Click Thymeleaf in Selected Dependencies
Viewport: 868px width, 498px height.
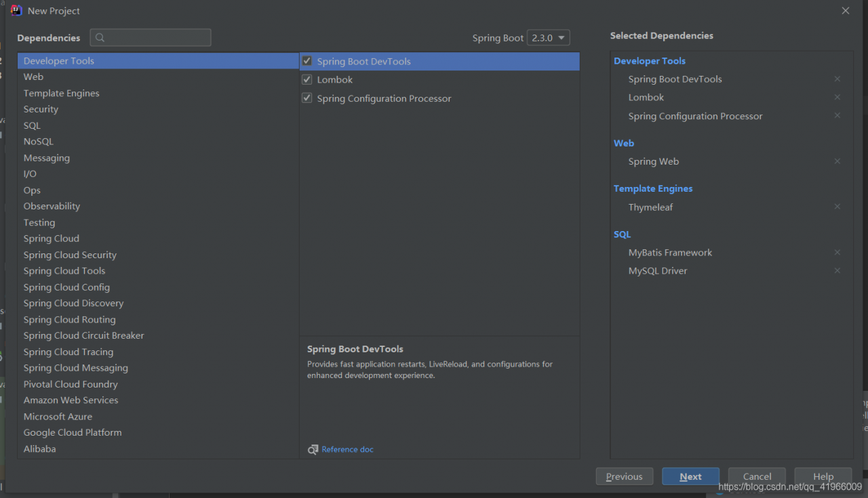click(650, 207)
